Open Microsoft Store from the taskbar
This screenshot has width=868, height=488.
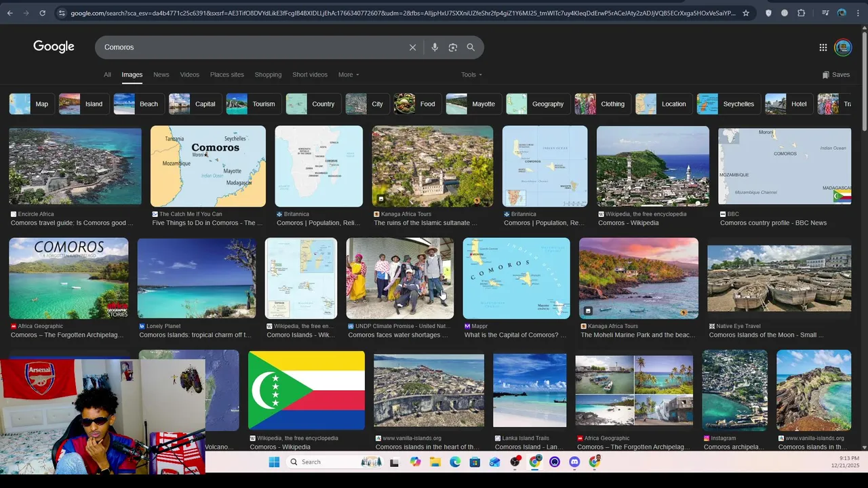pyautogui.click(x=475, y=462)
